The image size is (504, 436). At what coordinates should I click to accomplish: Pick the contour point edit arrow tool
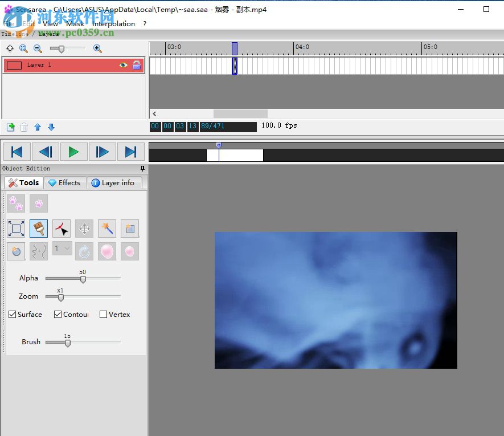[x=62, y=229]
